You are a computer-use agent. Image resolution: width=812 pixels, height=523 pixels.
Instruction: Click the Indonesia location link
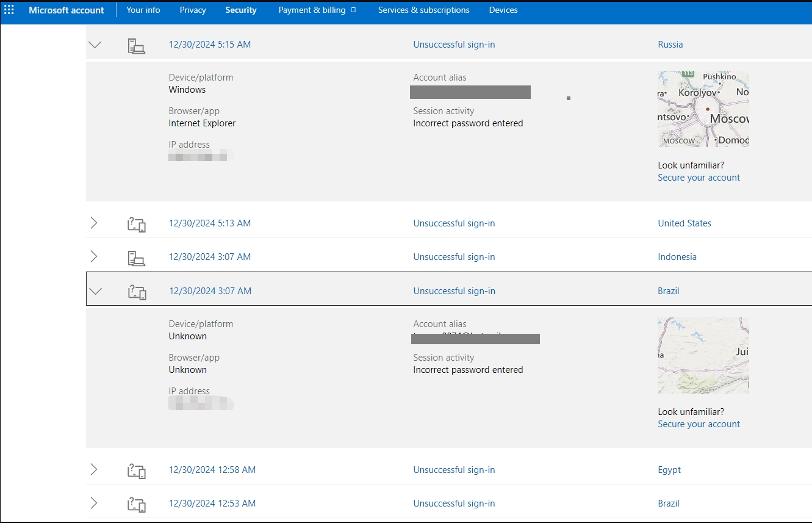click(677, 257)
